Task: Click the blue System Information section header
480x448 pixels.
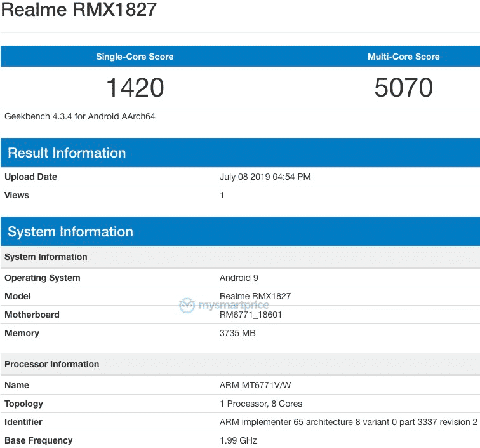Action: pyautogui.click(x=70, y=231)
